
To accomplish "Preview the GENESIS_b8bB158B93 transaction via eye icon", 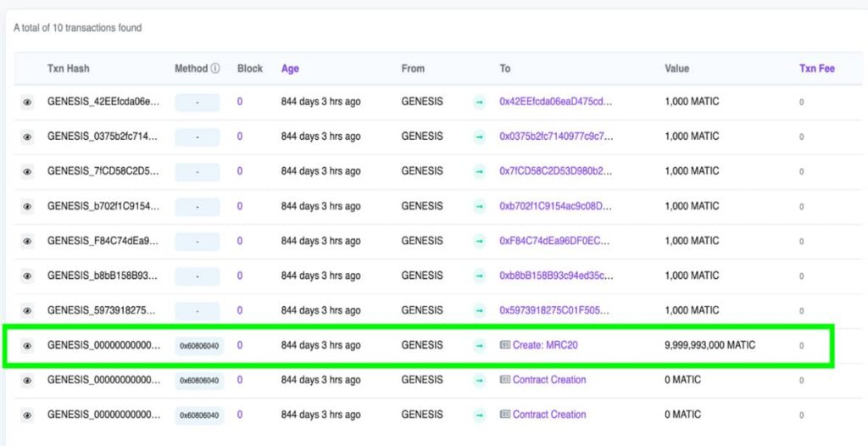I will 27,276.
